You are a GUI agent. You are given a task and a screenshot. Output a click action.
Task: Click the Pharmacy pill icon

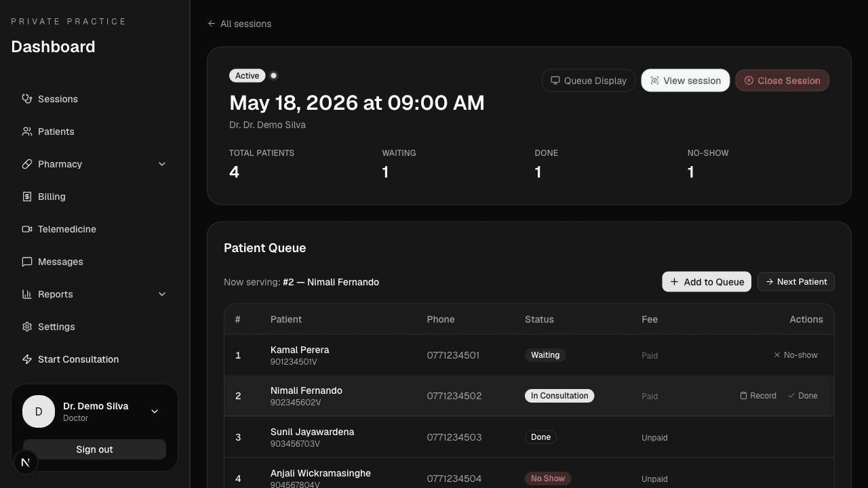pos(27,164)
